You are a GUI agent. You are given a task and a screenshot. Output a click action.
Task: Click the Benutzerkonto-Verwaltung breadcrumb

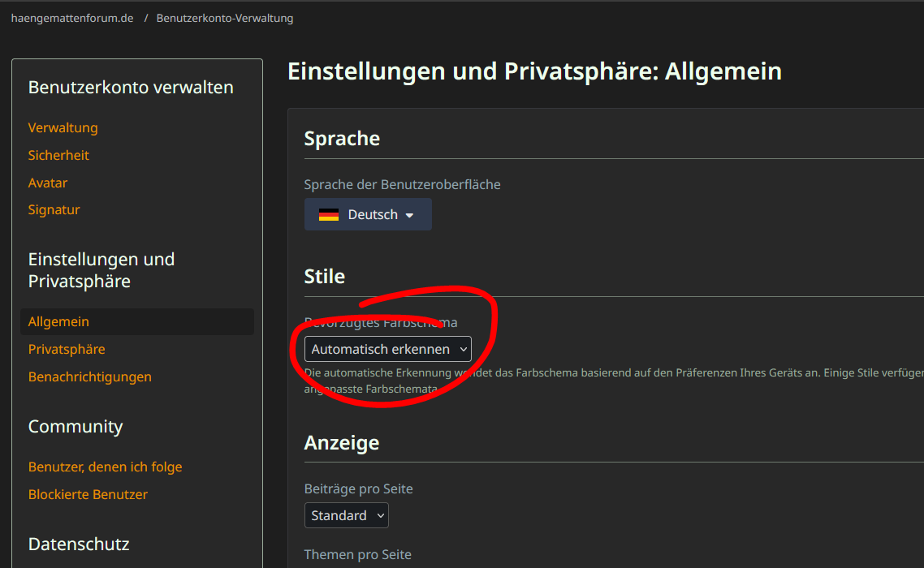[x=224, y=18]
